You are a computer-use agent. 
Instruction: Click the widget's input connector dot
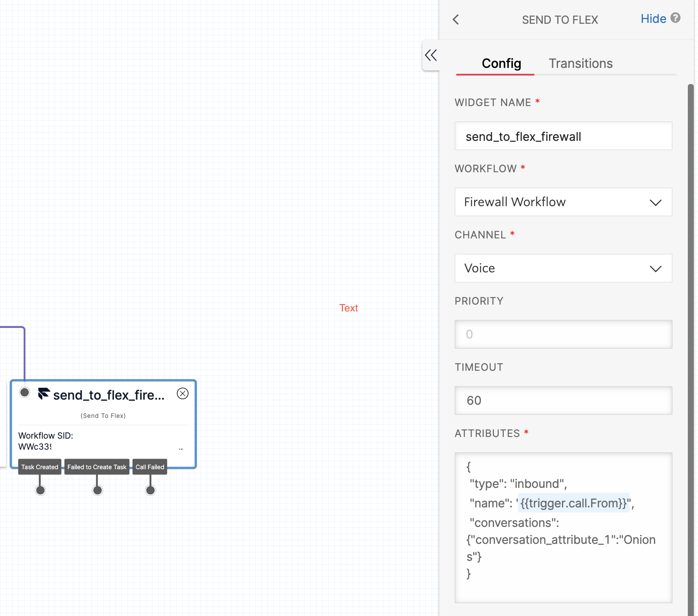pyautogui.click(x=25, y=392)
